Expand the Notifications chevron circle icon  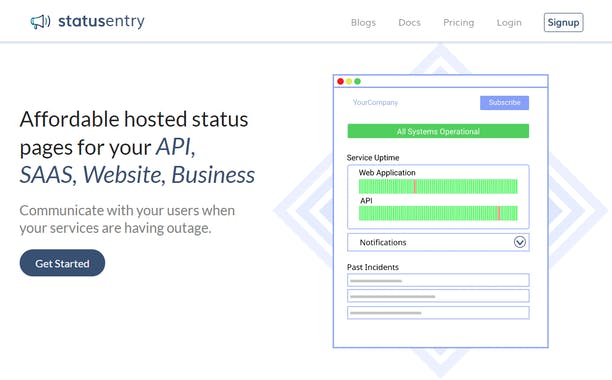519,242
